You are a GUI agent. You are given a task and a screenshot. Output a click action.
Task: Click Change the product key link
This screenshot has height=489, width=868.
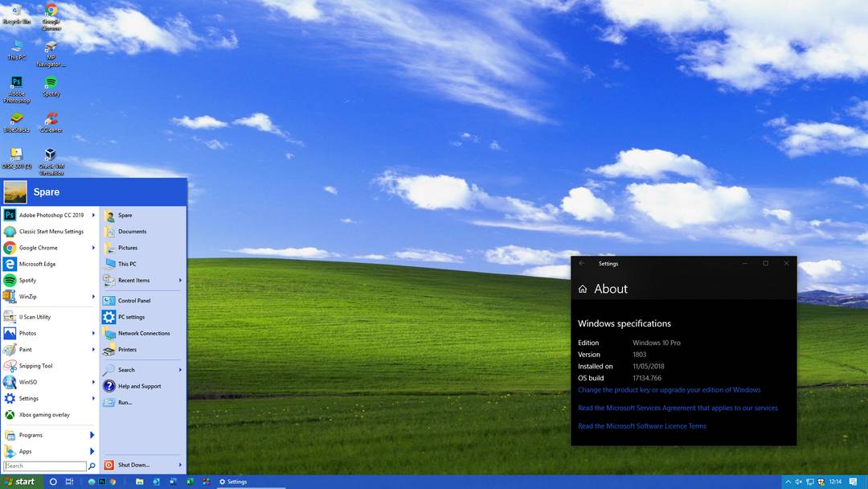click(x=669, y=389)
